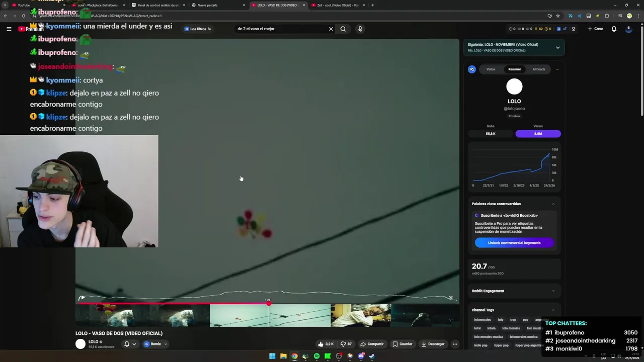Switch to Resumen tab in vidIQ panel
The width and height of the screenshot is (644, 362).
click(514, 69)
